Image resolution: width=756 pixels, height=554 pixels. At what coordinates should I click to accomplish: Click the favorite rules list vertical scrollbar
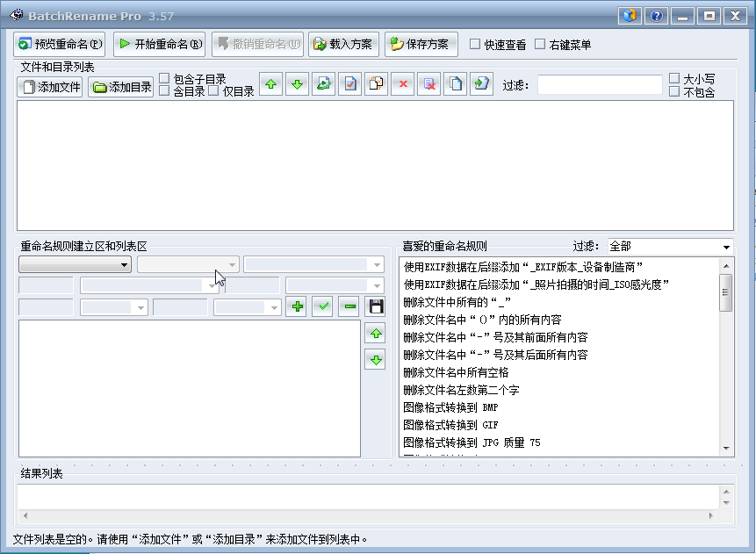(726, 351)
